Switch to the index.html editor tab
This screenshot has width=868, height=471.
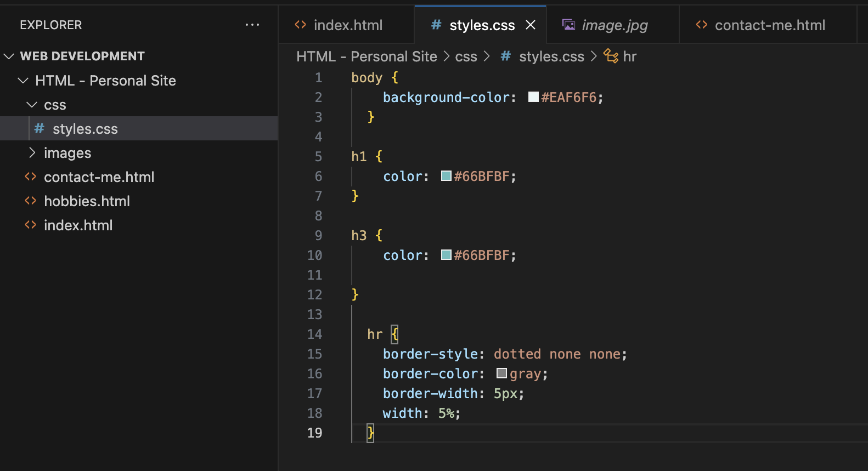tap(346, 25)
